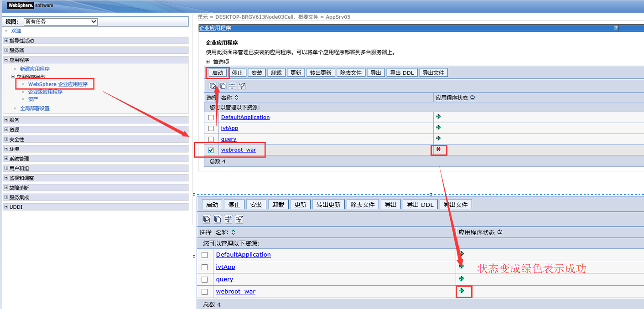The image size is (644, 309).
Task: Click the 卸载 button in the upper toolbar
Action: 276,72
